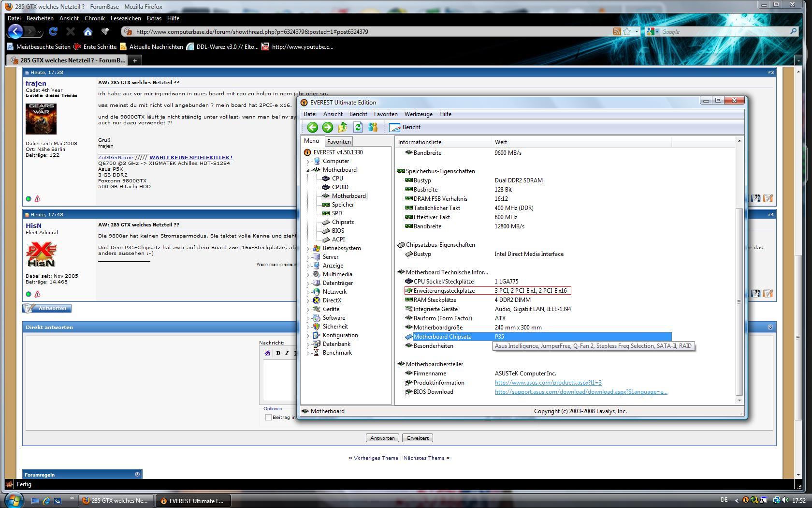Open EVEREST's Werkzeuge menu
The height and width of the screenshot is (508, 812).
pyautogui.click(x=419, y=114)
